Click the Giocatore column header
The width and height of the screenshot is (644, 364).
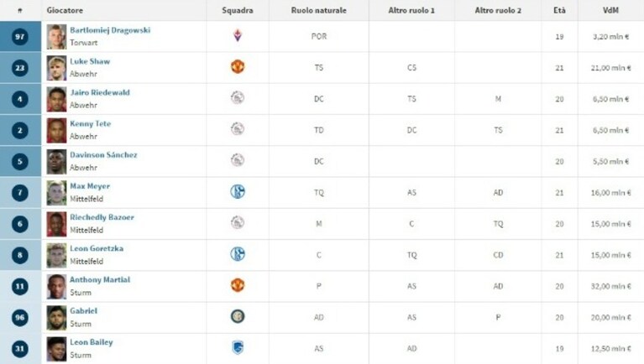tap(65, 10)
